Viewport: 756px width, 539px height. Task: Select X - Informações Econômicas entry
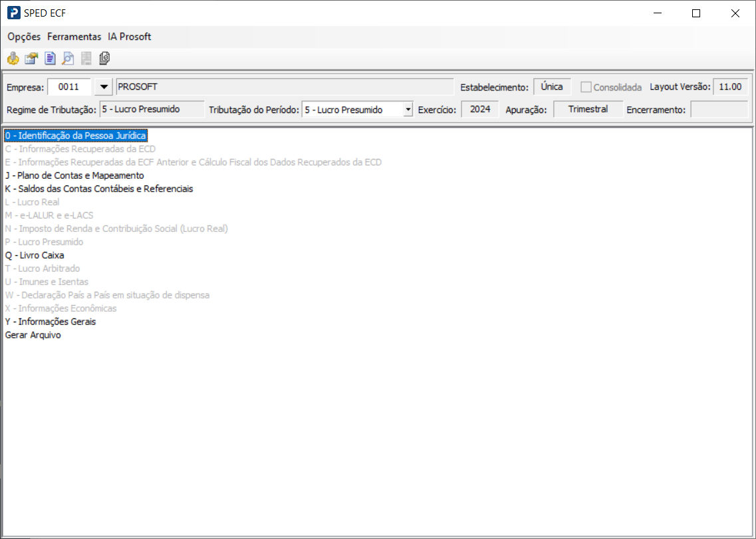(61, 308)
